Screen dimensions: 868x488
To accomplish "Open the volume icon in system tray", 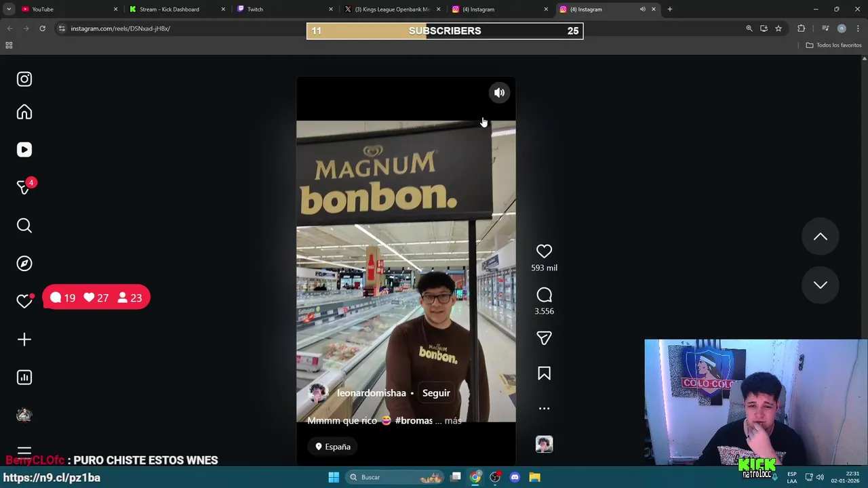I will (820, 477).
